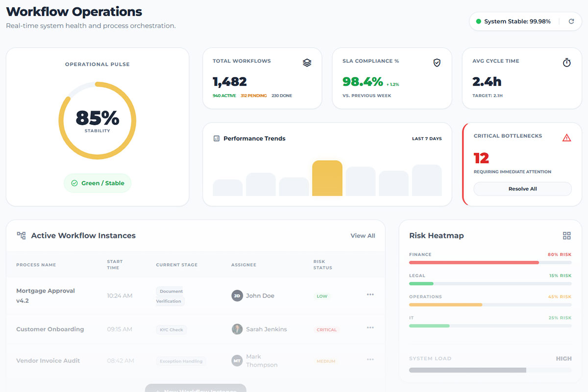Click the highlighted yellow bar in Performance Trends
The image size is (588, 392).
327,178
